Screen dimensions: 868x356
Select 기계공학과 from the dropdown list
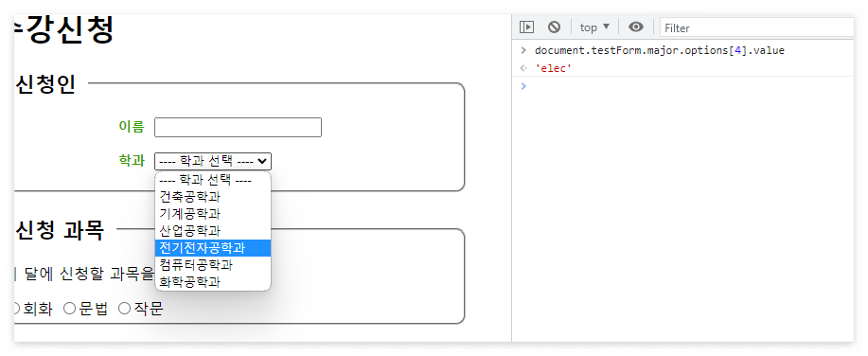point(213,214)
